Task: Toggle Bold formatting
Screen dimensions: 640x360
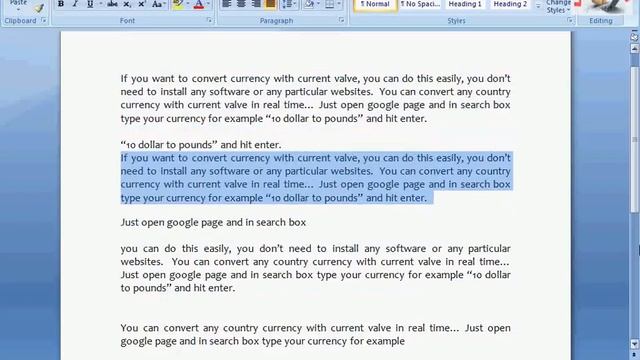Action: pyautogui.click(x=61, y=4)
